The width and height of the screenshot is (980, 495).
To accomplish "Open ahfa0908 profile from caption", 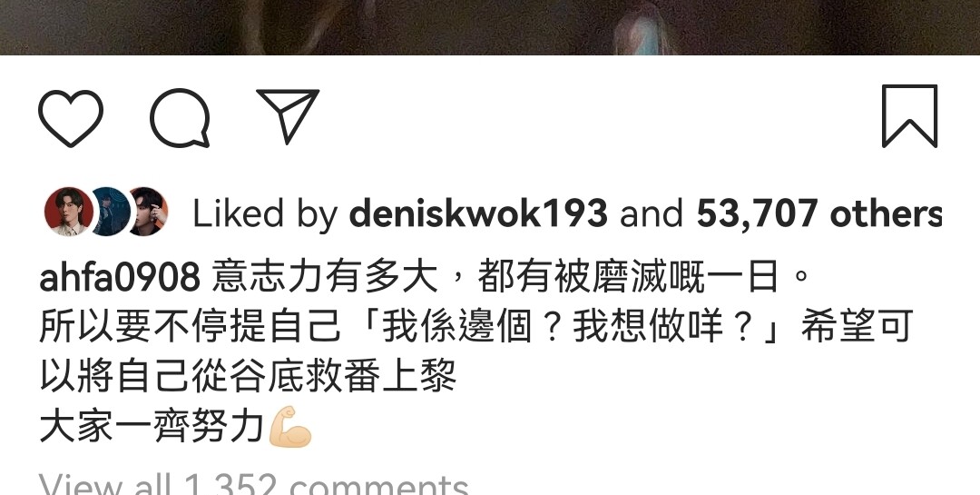I will click(120, 277).
